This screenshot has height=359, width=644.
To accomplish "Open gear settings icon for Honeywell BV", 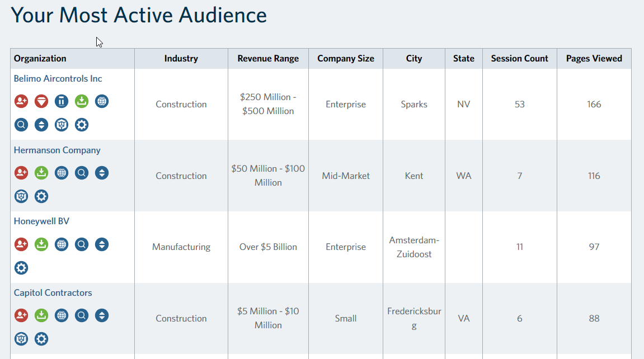I will pos(21,268).
